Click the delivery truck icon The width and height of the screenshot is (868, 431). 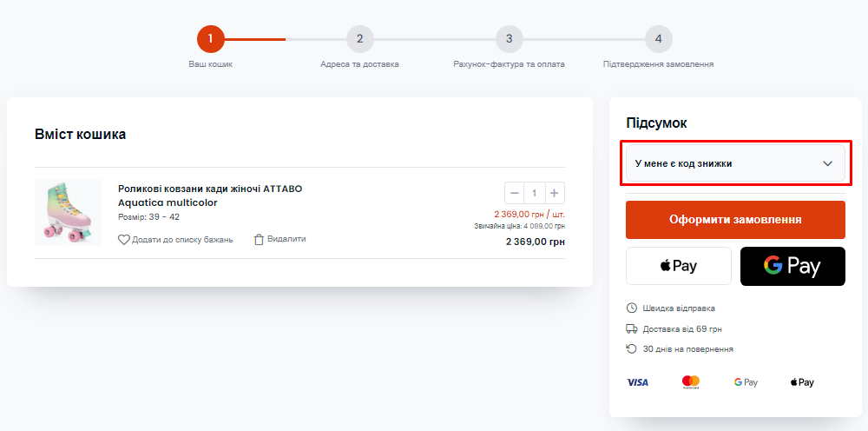coord(632,329)
